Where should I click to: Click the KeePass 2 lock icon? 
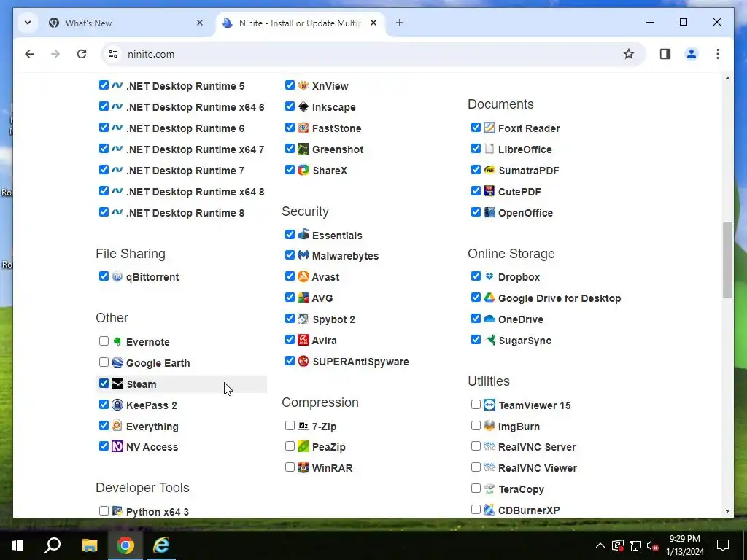(x=117, y=404)
